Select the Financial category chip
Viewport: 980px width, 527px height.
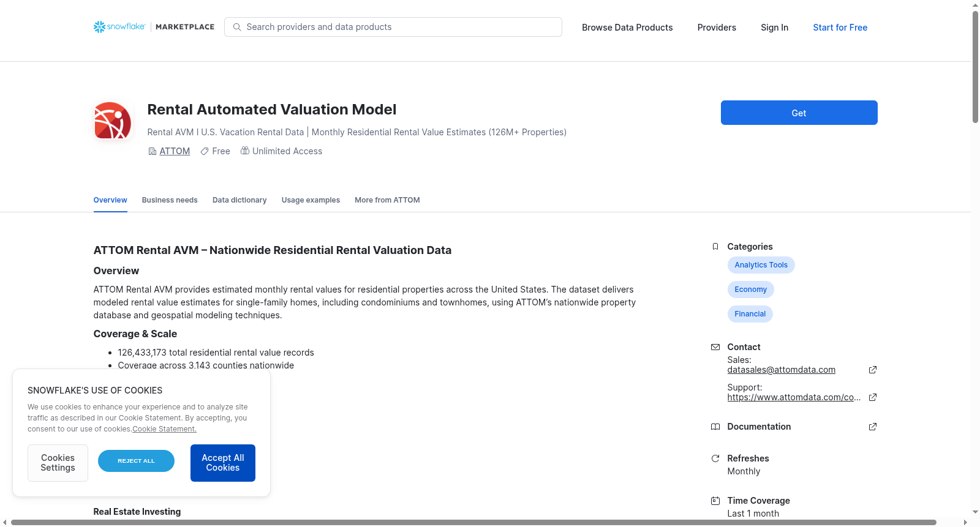coord(750,314)
